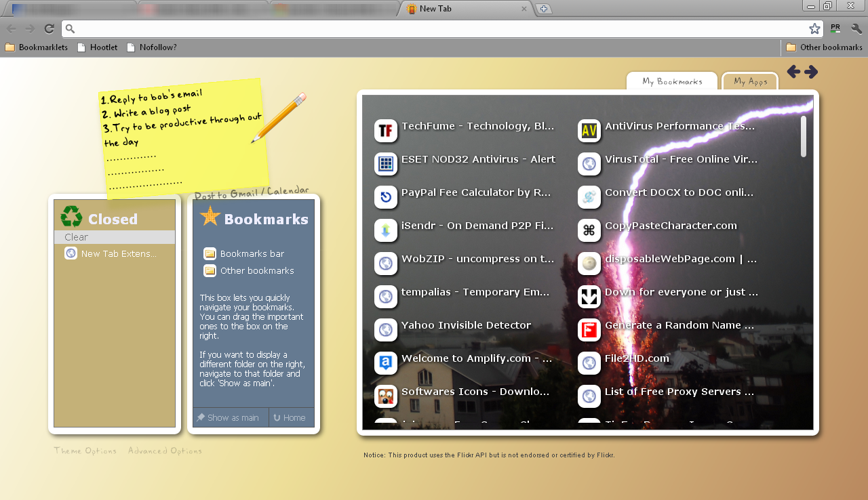Click the Amplify.com bookmark icon
The width and height of the screenshot is (868, 500).
(x=386, y=363)
